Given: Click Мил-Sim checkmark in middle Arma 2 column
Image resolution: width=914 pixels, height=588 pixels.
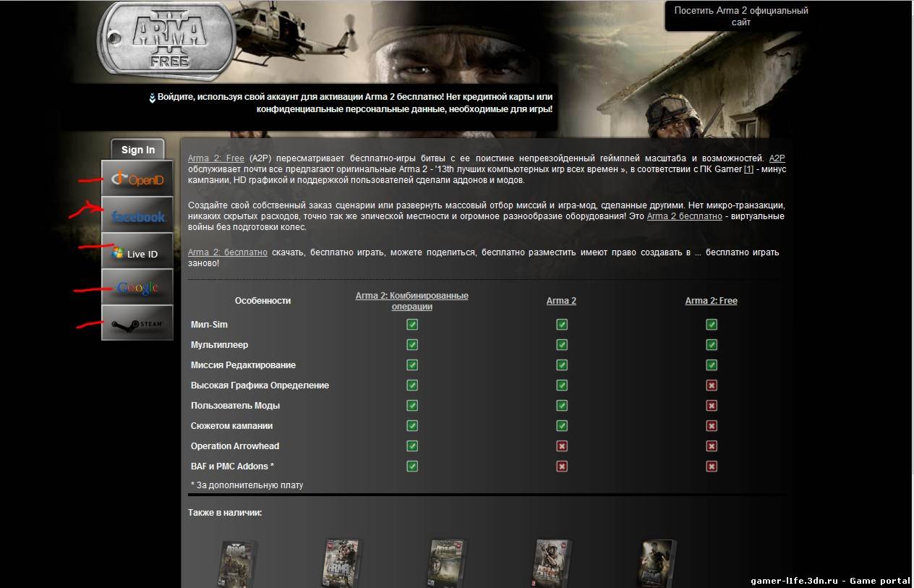Looking at the screenshot, I should 562,325.
